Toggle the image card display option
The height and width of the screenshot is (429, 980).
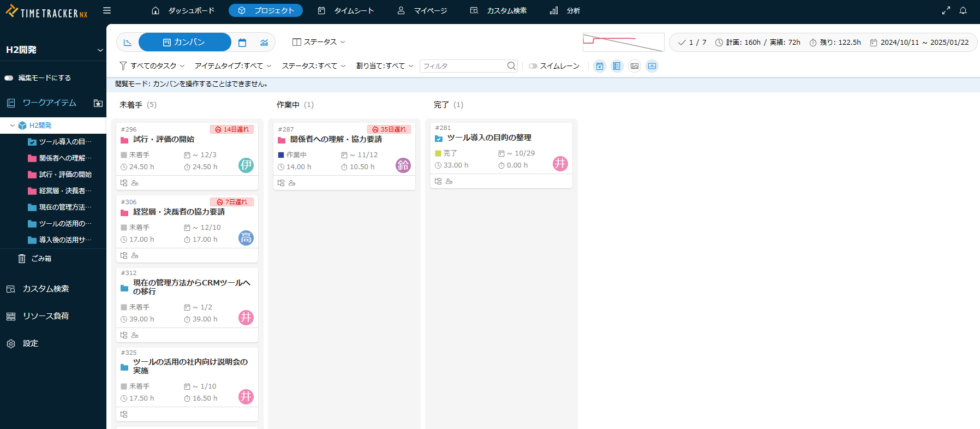635,66
